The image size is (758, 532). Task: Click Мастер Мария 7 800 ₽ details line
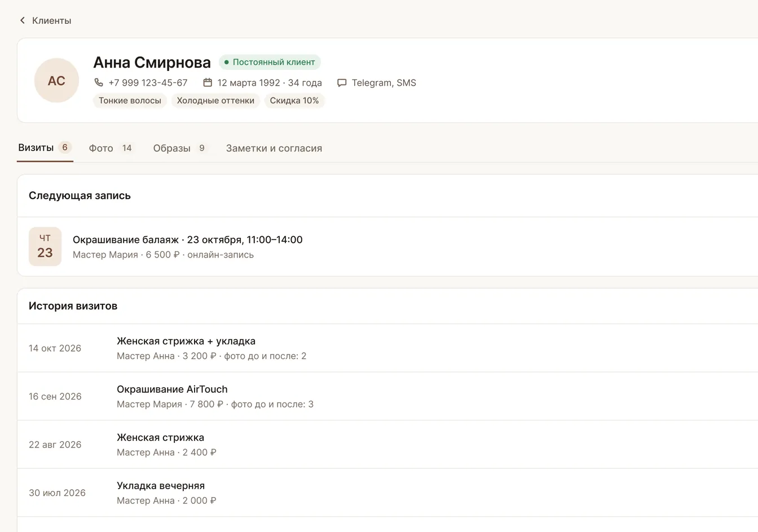215,404
